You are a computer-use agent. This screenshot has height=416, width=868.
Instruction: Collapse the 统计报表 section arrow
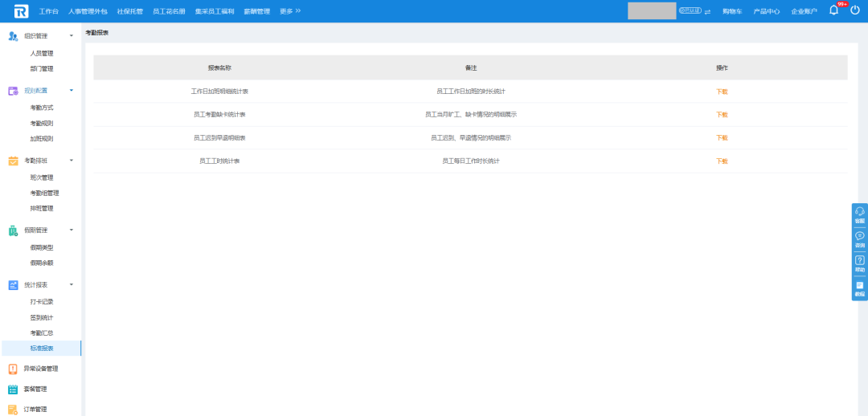point(71,284)
